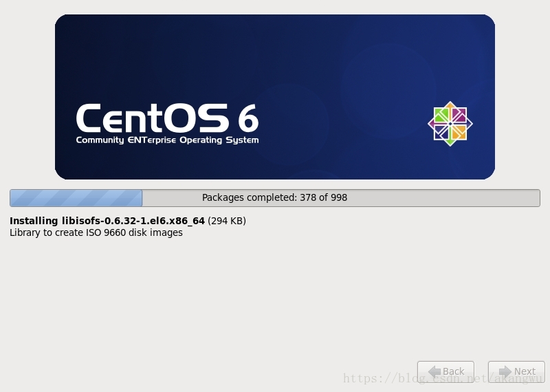Click the CentOS 6 banner title
The image size is (550, 392).
[x=167, y=118]
